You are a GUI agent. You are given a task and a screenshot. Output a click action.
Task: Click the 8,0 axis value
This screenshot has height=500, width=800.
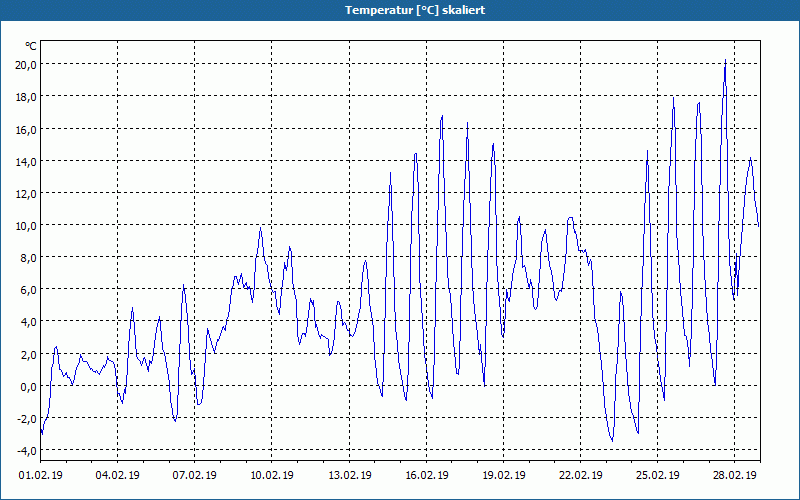28,258
